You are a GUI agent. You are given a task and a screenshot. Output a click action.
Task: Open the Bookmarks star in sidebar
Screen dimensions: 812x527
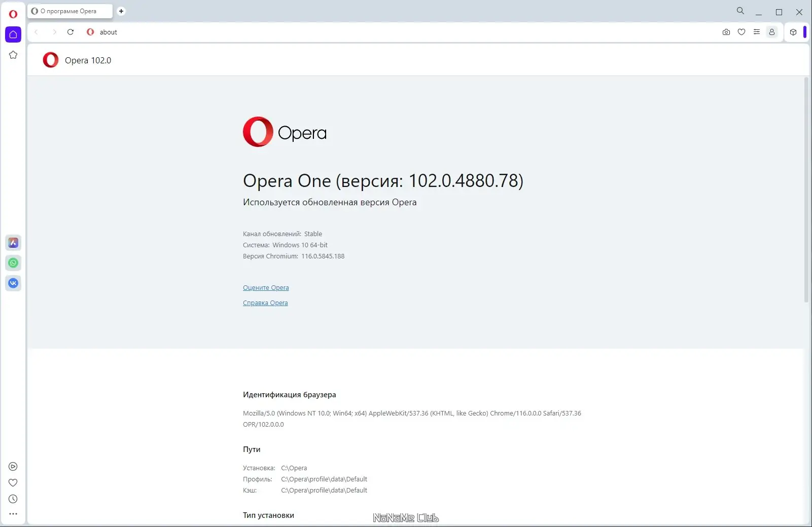pyautogui.click(x=13, y=55)
